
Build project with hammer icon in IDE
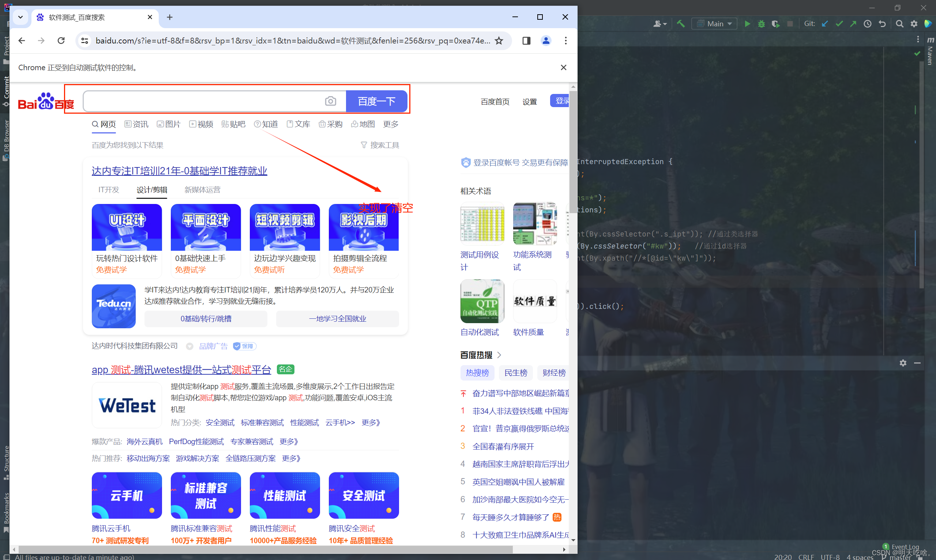pyautogui.click(x=680, y=24)
